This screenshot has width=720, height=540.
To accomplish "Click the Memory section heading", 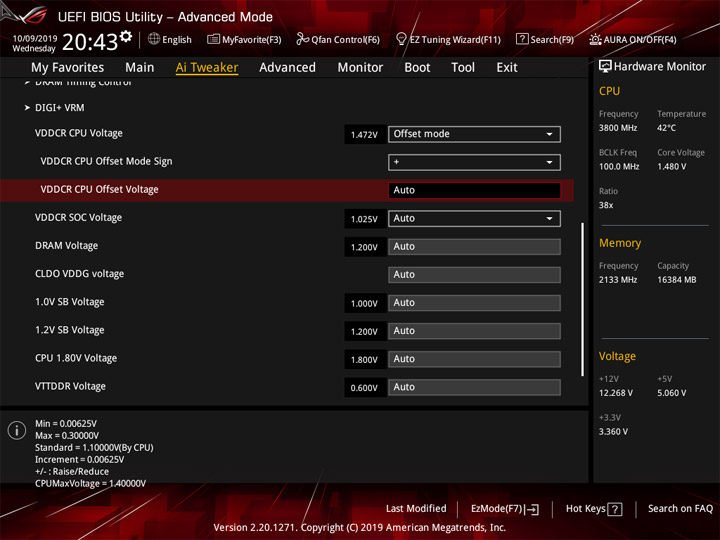I will click(620, 243).
